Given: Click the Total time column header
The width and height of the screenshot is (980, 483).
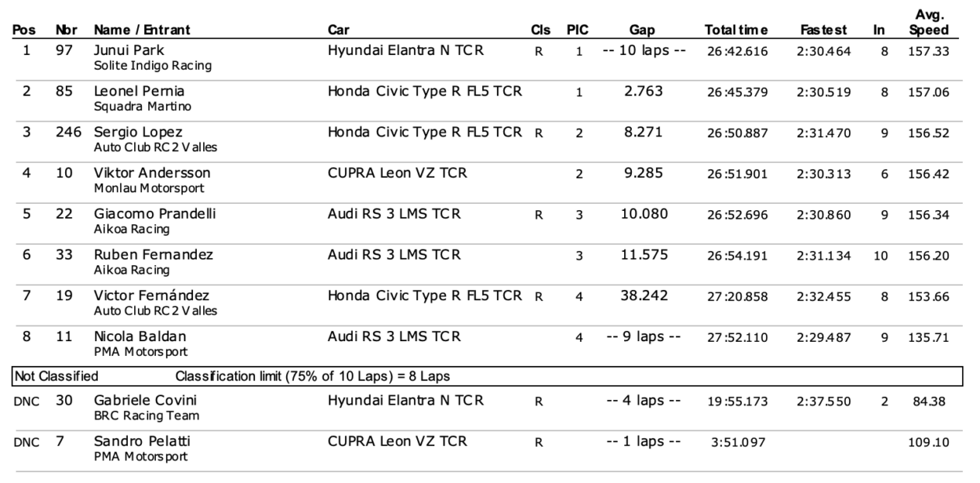Looking at the screenshot, I should pyautogui.click(x=735, y=31).
